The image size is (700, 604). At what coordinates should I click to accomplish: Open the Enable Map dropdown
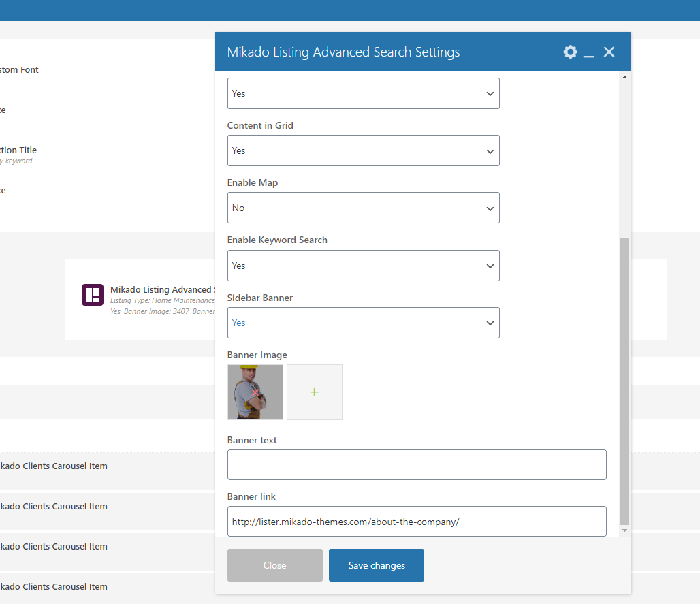point(364,208)
